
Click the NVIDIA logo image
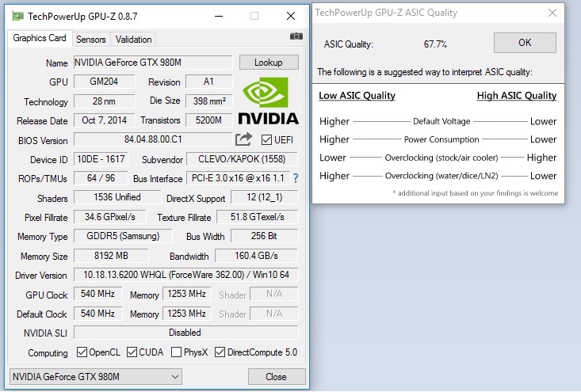click(268, 101)
